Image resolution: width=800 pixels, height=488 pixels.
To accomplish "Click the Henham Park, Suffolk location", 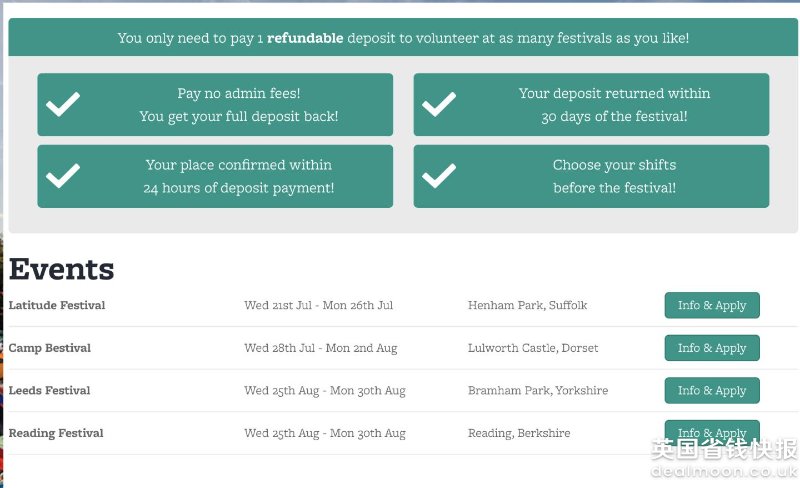I will coord(527,305).
